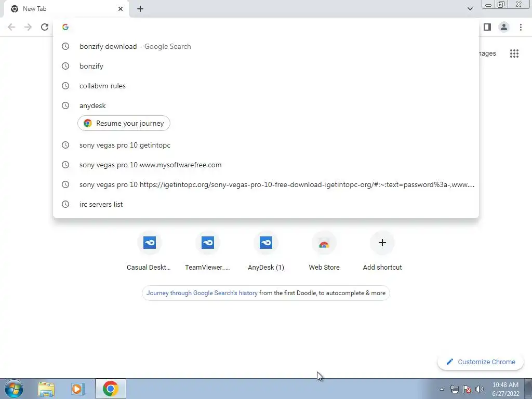Viewport: 532px width, 399px height.
Task: Open the profile avatar icon
Action: pyautogui.click(x=504, y=27)
